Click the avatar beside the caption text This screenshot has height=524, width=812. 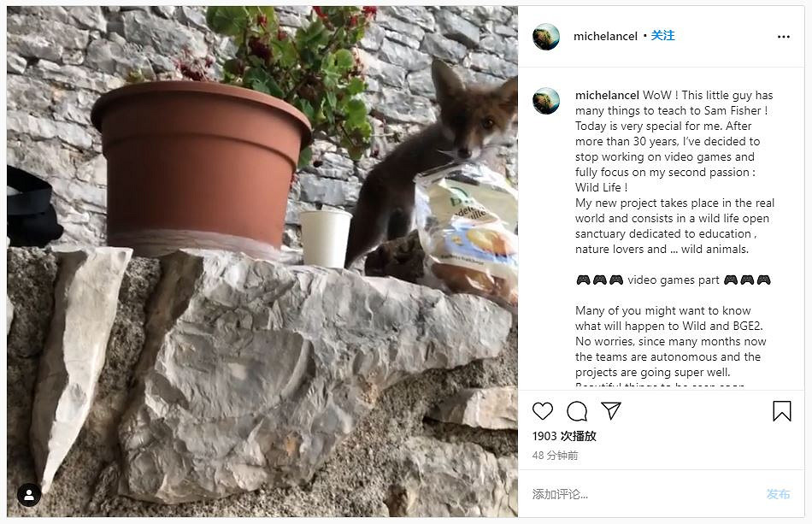(546, 101)
